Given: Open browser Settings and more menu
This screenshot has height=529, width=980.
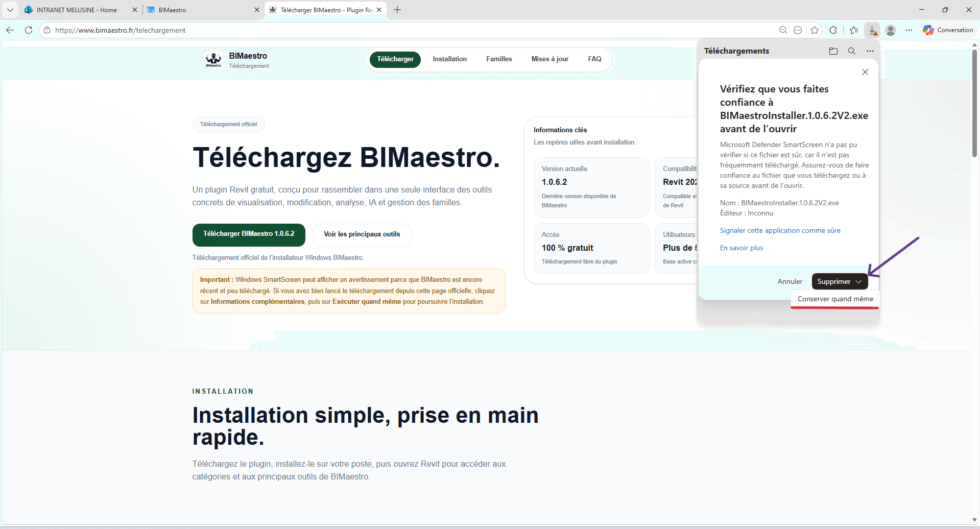Looking at the screenshot, I should tap(909, 30).
